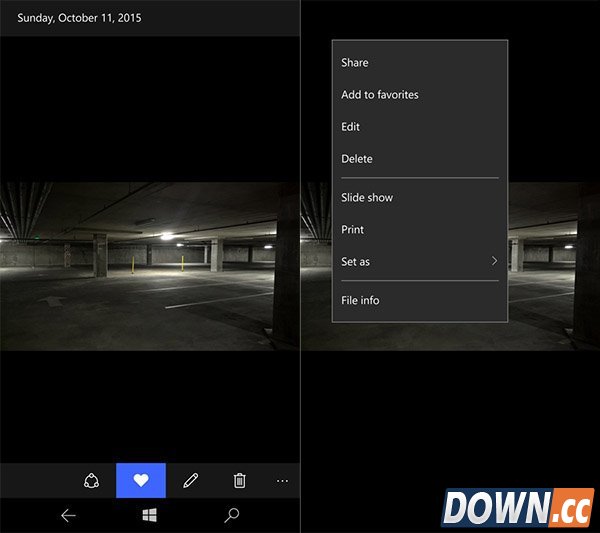Select Add to favorites menu entry
This screenshot has width=600, height=533.
[x=380, y=95]
